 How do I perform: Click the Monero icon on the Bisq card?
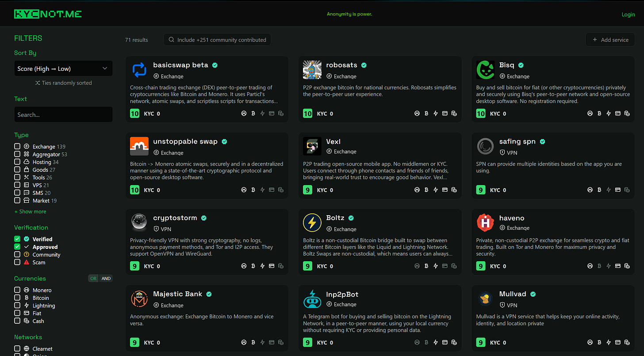(x=590, y=113)
